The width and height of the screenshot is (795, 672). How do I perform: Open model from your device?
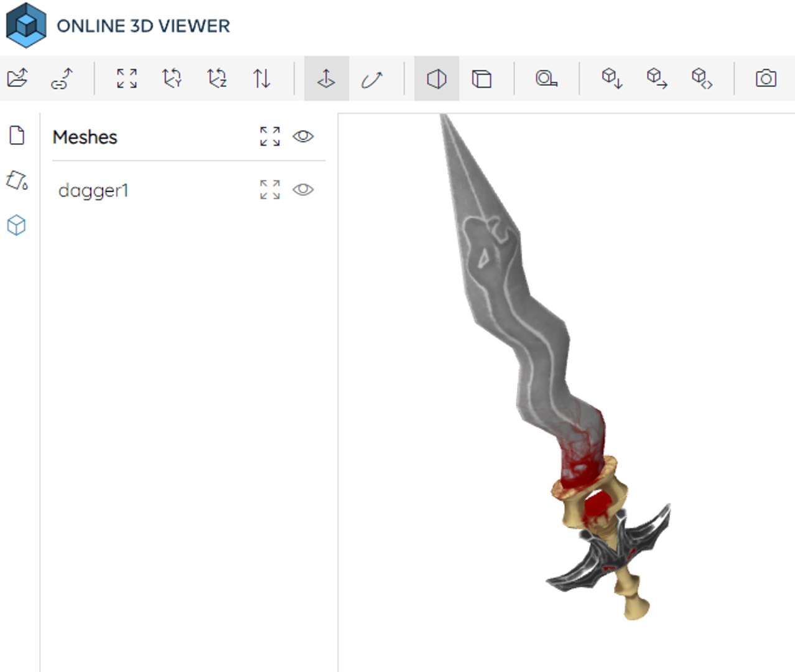pyautogui.click(x=18, y=78)
